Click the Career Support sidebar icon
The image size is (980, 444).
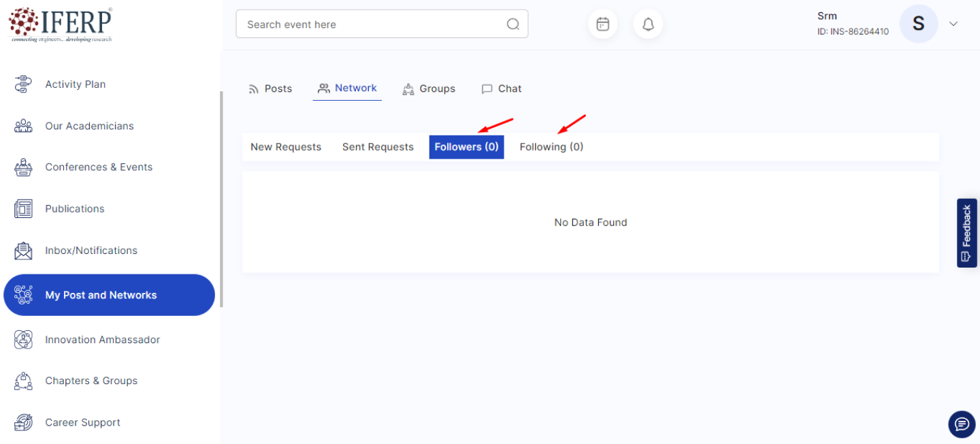click(23, 422)
